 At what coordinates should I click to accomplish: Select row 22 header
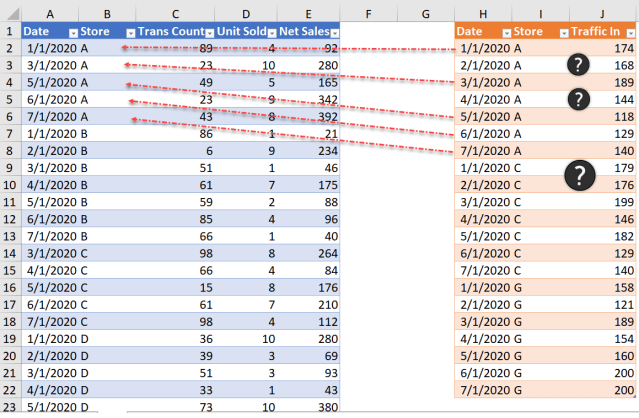(10, 390)
